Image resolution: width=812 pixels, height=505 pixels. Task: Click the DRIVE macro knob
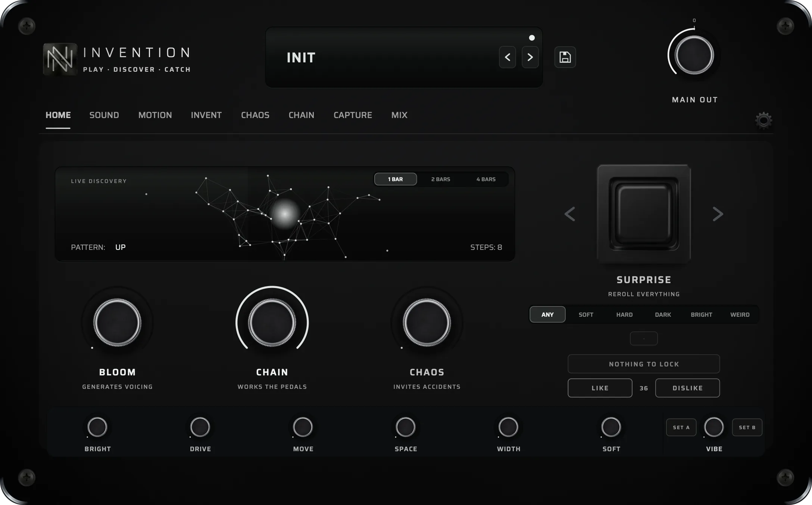pyautogui.click(x=200, y=427)
